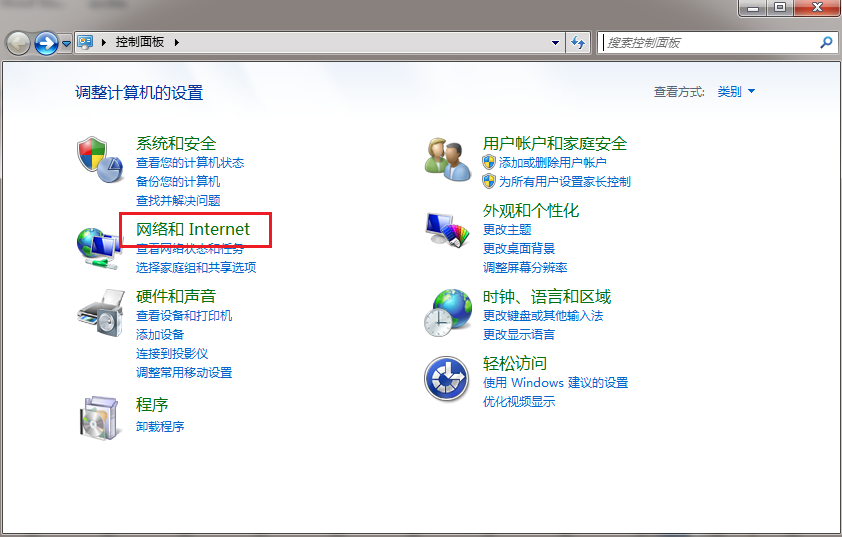Open 时钟、语言和区域 category

pyautogui.click(x=547, y=296)
